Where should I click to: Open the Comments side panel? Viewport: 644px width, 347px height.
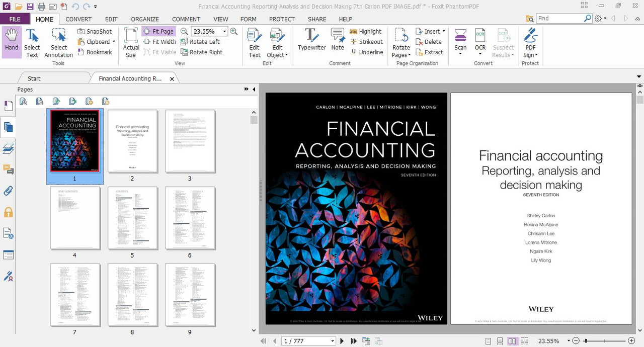click(x=8, y=169)
